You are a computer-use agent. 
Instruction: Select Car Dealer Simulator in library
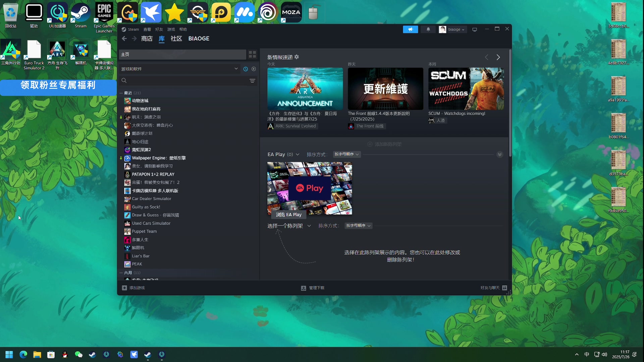pyautogui.click(x=152, y=199)
